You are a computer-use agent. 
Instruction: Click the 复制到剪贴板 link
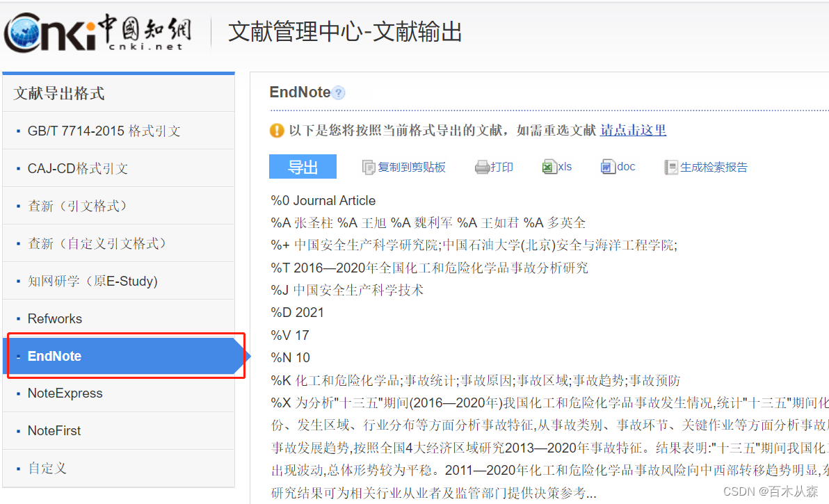point(412,168)
